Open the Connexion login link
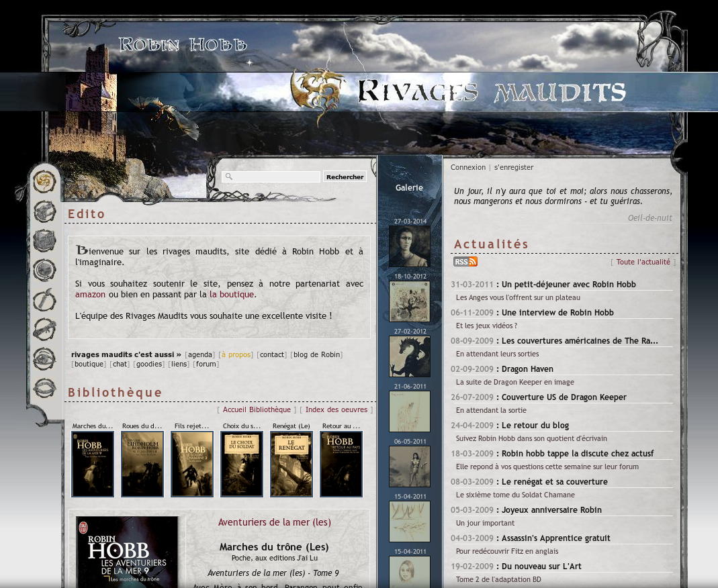The width and height of the screenshot is (718, 588). (x=468, y=168)
